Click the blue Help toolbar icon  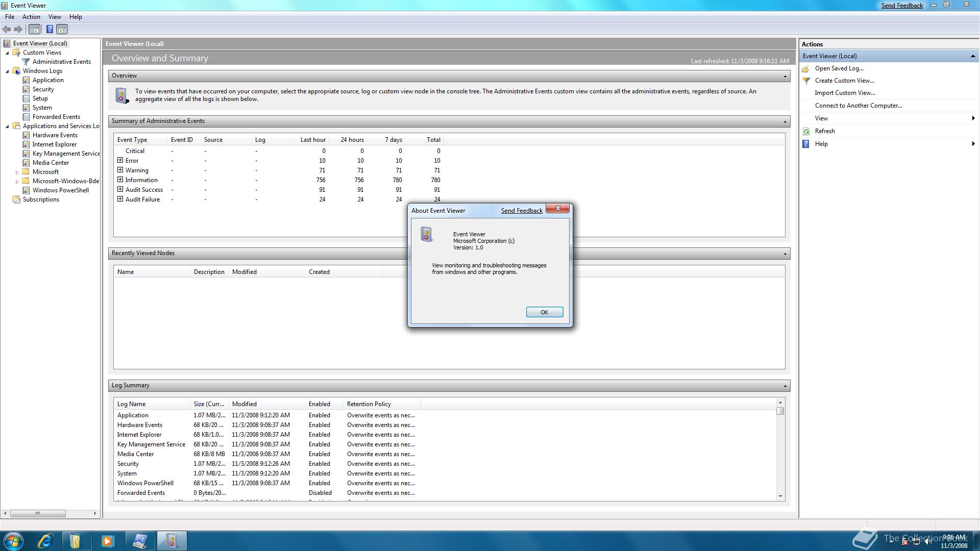pos(50,29)
